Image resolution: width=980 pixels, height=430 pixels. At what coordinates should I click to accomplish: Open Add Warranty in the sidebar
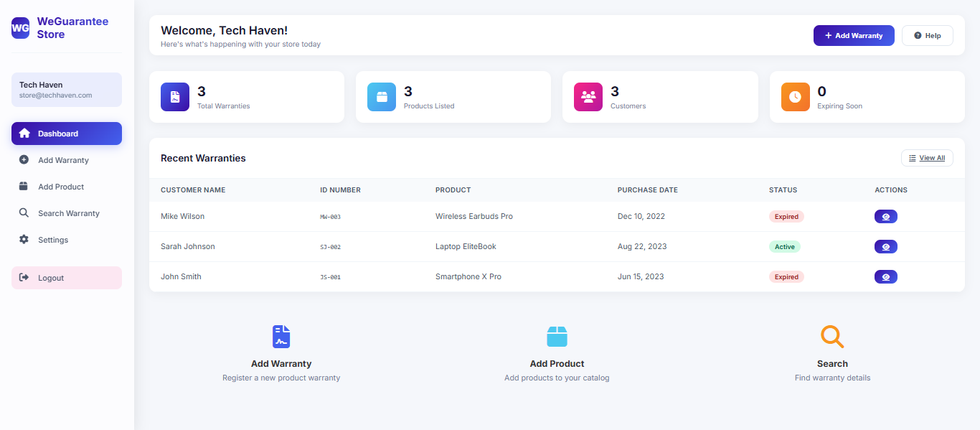pos(67,160)
